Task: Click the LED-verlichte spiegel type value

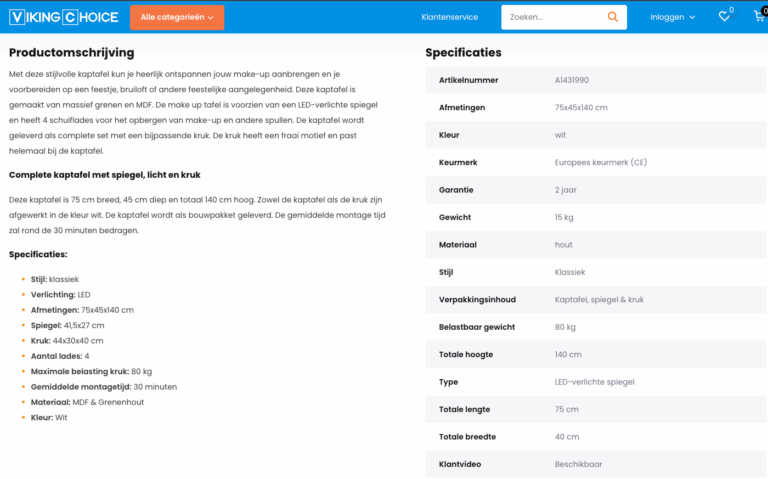Action: 594,381
